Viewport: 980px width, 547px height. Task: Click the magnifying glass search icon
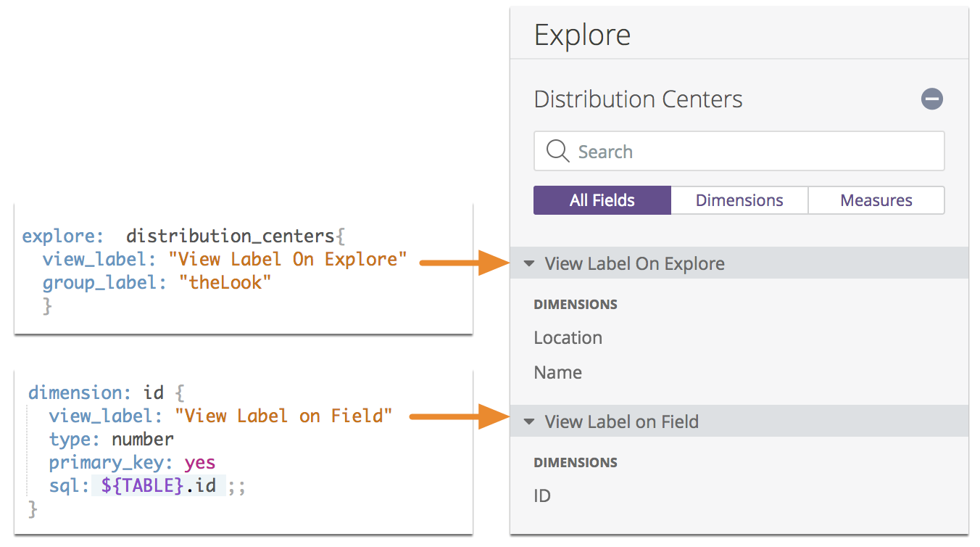click(557, 151)
